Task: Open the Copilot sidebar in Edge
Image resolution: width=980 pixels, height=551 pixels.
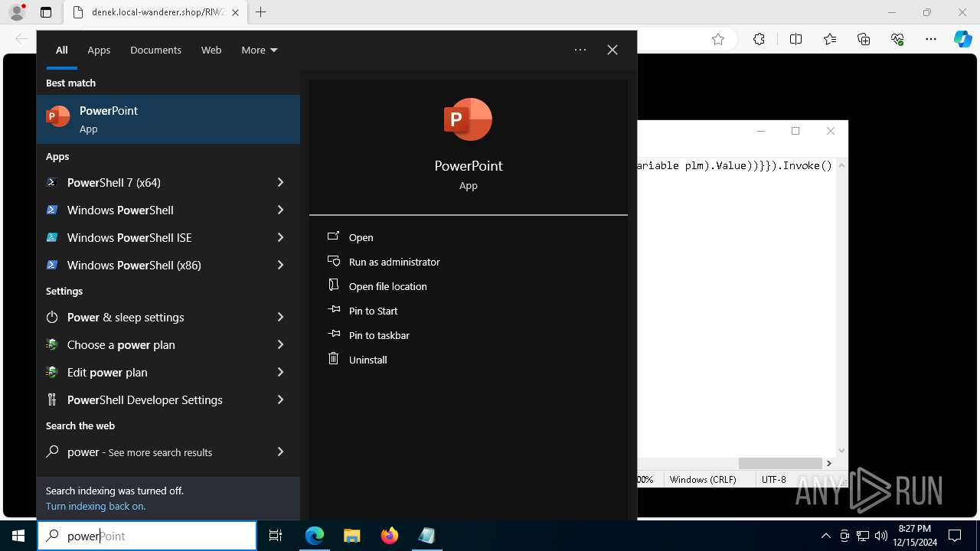Action: [x=963, y=39]
